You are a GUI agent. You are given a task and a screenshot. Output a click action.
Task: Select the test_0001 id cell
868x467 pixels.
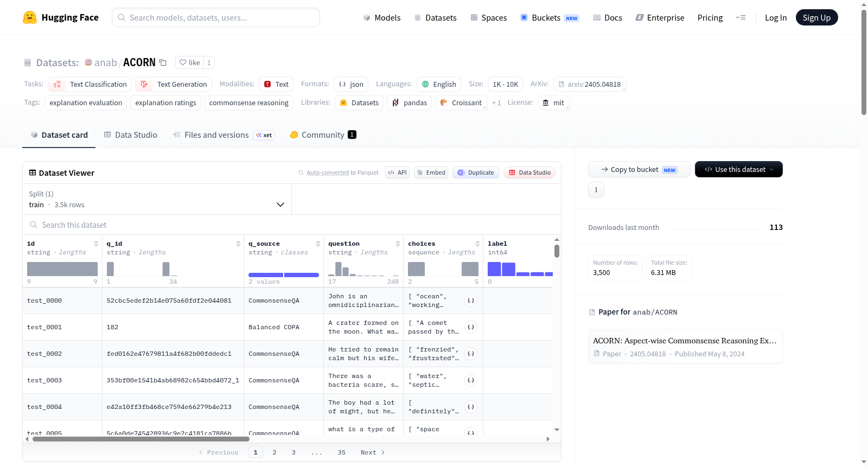click(x=62, y=327)
